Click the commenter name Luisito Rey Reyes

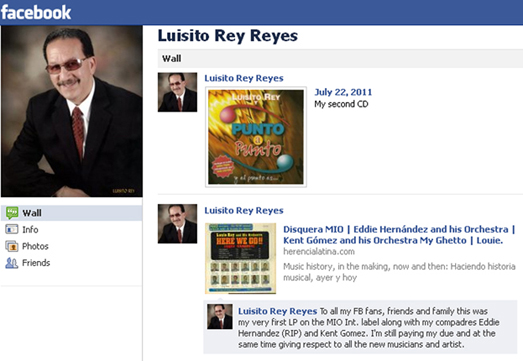[278, 311]
